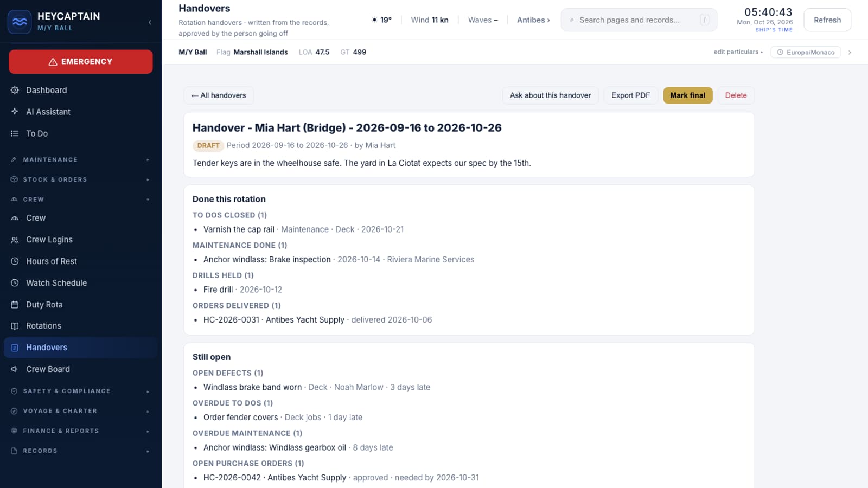The image size is (868, 488).
Task: Expand the Voyage & Charter section
Action: click(80, 411)
